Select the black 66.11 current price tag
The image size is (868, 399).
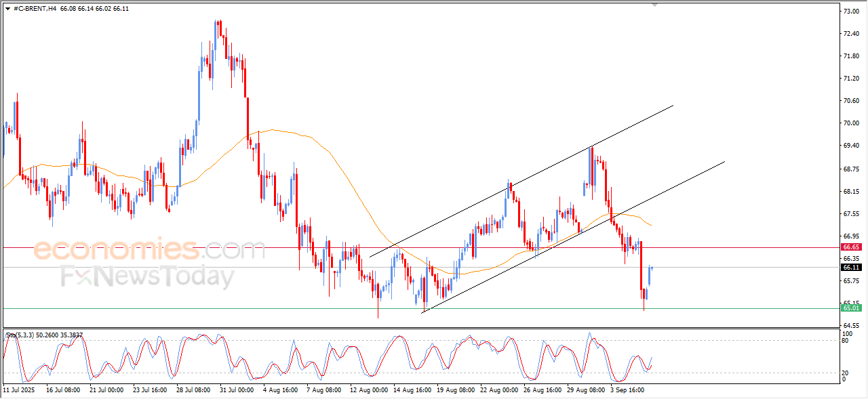[852, 267]
